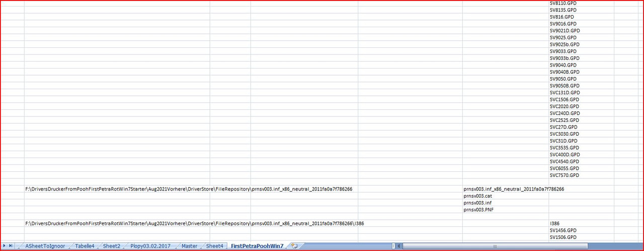
Task: Go to the Plopy03.02.2017 sheet tab
Action: (x=150, y=246)
